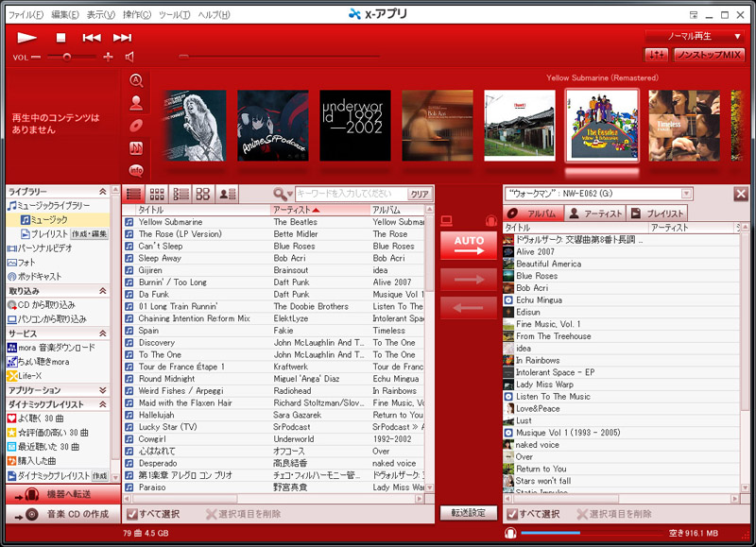Click the stop playback button
This screenshot has height=547, width=756.
60,38
